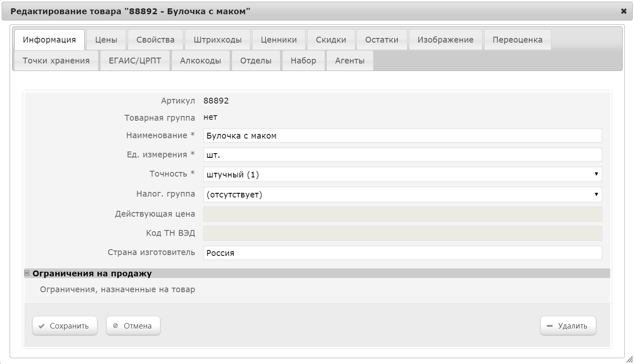Click the Действующая цена field

402,214
